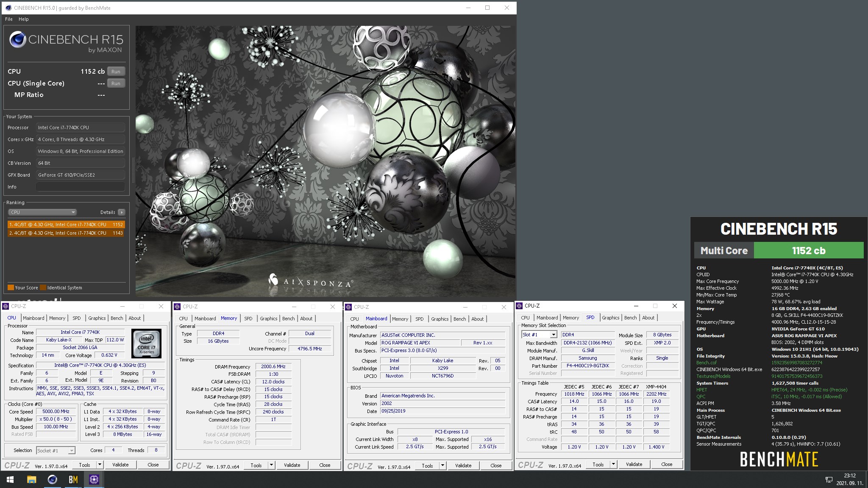This screenshot has width=868, height=488.
Task: Click BIOS Version 2002 field
Action: pos(442,403)
